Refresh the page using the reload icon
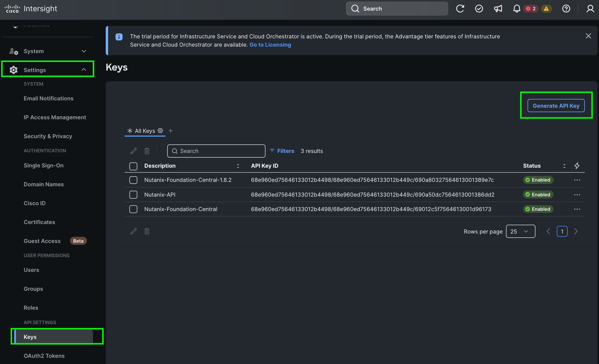Image resolution: width=599 pixels, height=364 pixels. click(x=460, y=9)
